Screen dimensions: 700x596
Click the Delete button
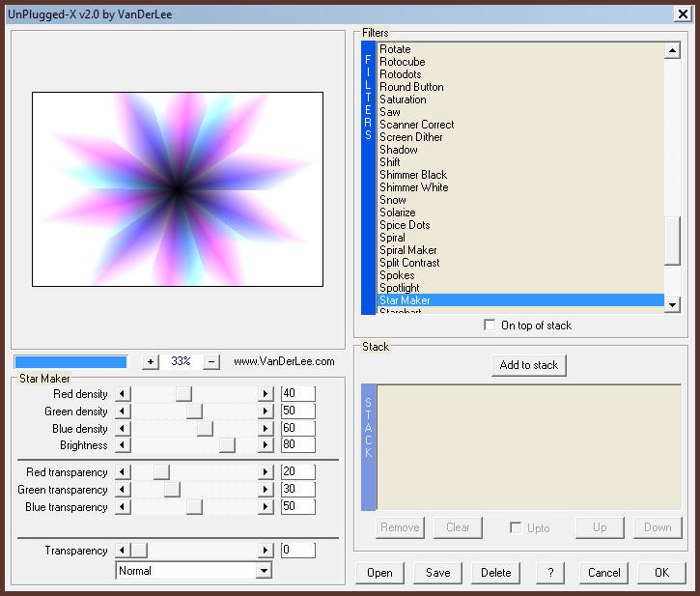pyautogui.click(x=495, y=573)
